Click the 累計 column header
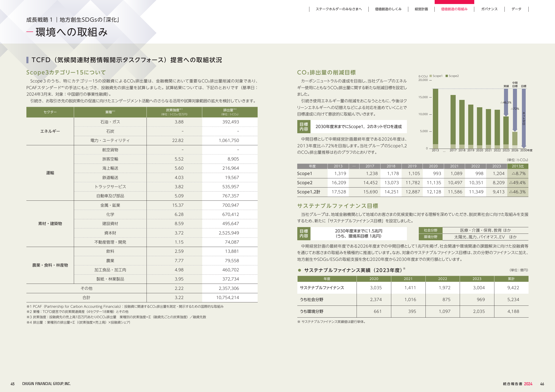 [x=511, y=279]
